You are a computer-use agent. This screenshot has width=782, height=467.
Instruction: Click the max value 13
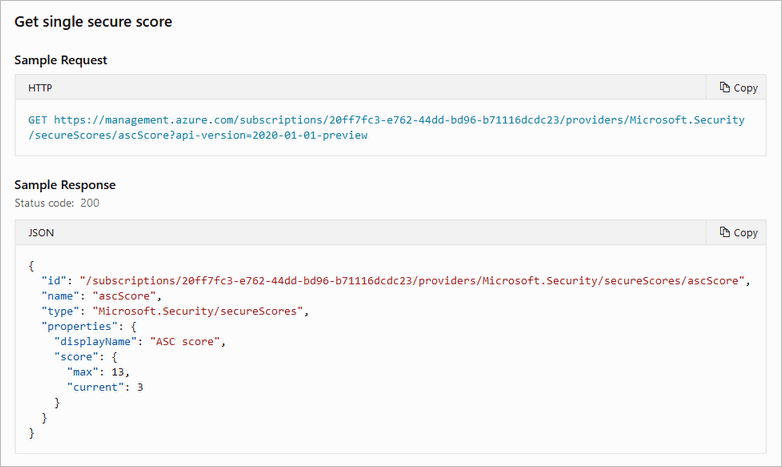pyautogui.click(x=121, y=372)
